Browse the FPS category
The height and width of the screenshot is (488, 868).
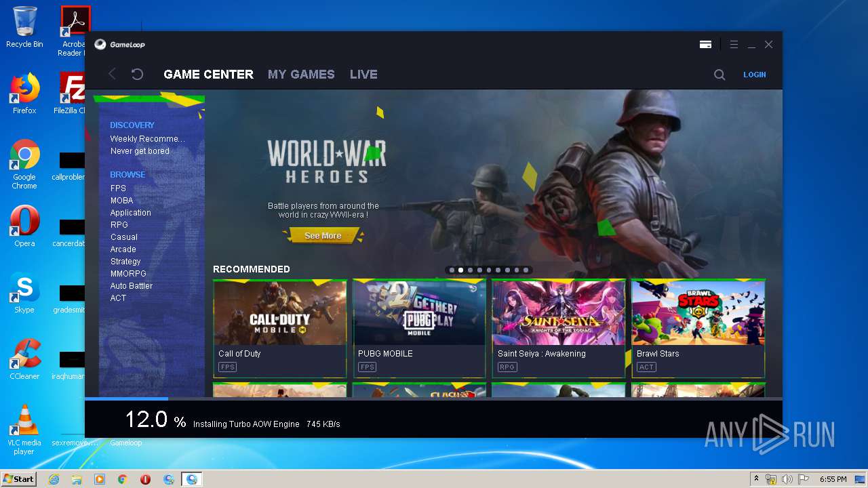point(118,188)
